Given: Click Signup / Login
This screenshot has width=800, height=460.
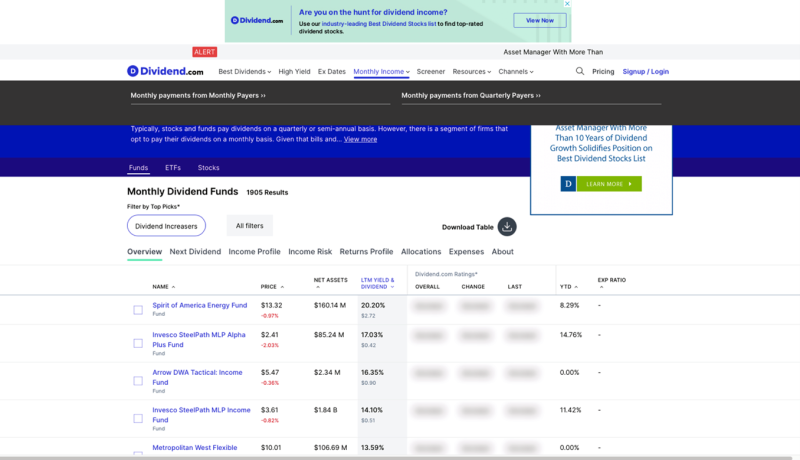Looking at the screenshot, I should 645,71.
